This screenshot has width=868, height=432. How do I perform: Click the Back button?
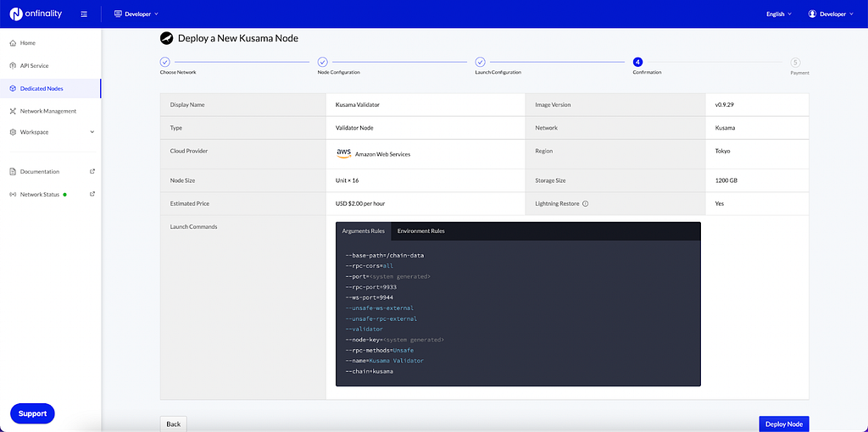pyautogui.click(x=173, y=424)
